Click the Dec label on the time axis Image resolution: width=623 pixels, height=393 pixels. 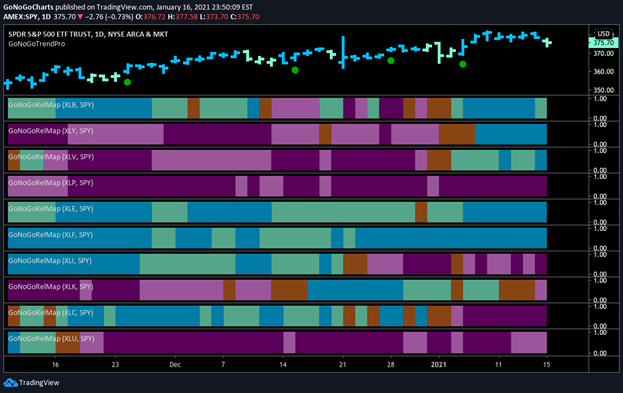pyautogui.click(x=175, y=364)
